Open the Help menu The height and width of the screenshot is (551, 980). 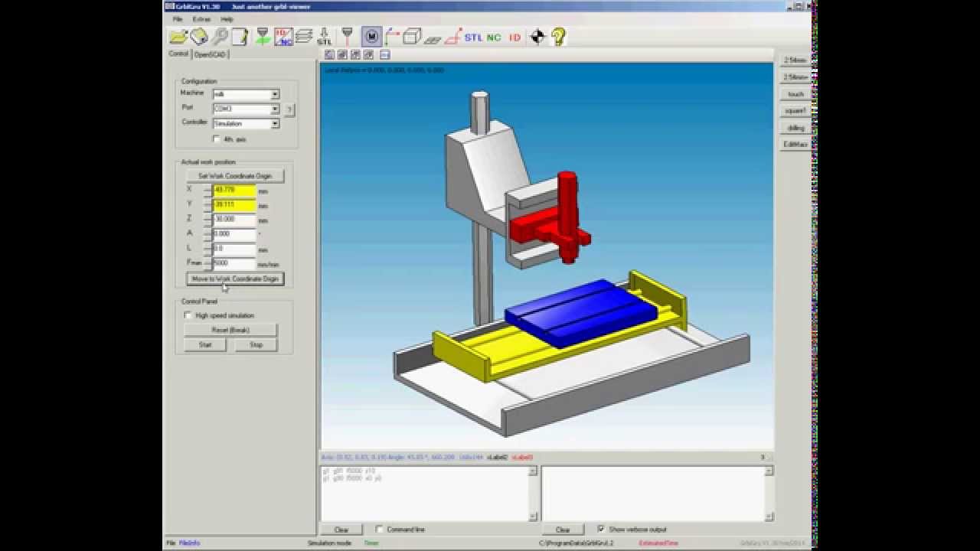(227, 18)
